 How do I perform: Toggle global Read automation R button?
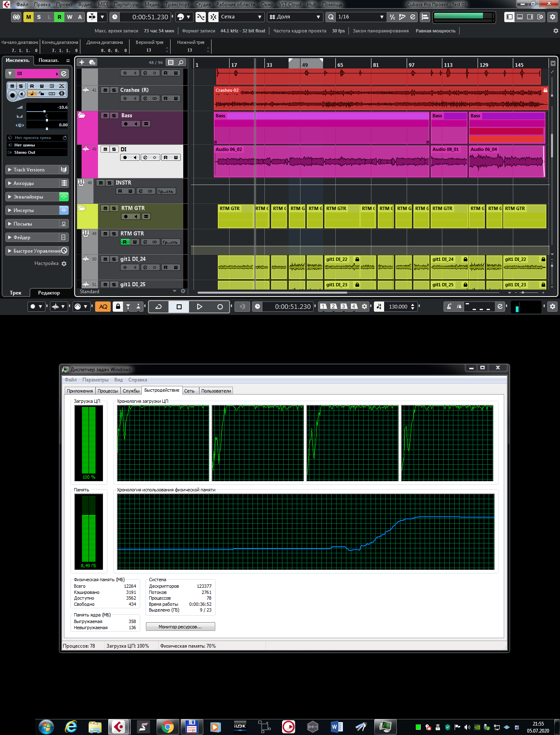coord(59,17)
